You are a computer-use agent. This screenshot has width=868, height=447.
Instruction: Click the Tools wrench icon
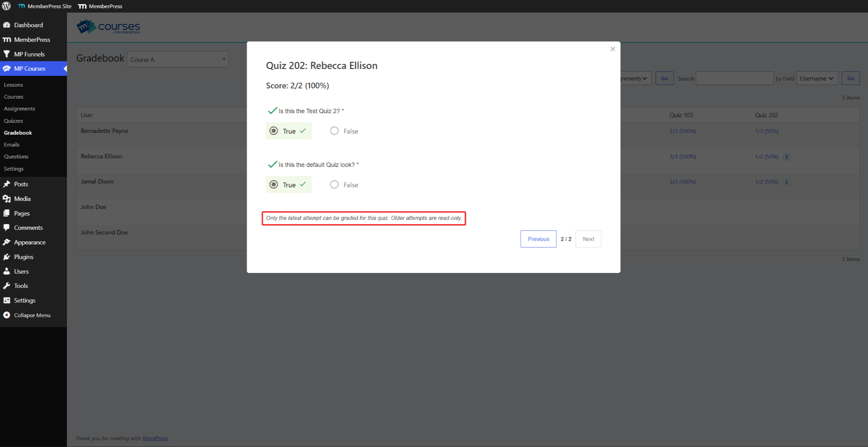(x=6, y=286)
